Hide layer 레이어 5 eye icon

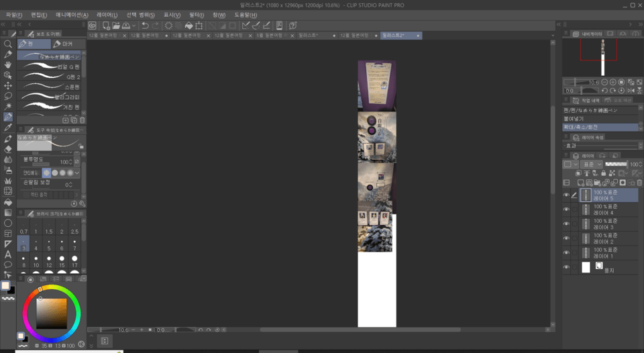coord(566,195)
